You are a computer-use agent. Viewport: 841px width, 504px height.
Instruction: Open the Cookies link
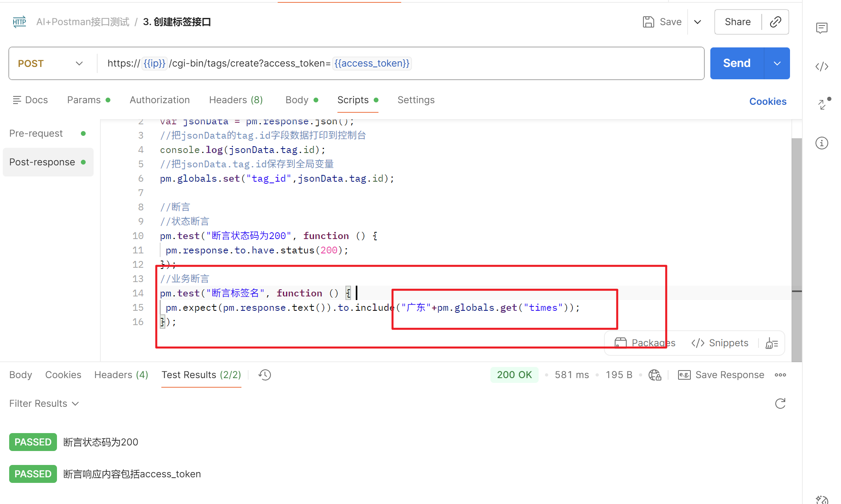pos(768,102)
